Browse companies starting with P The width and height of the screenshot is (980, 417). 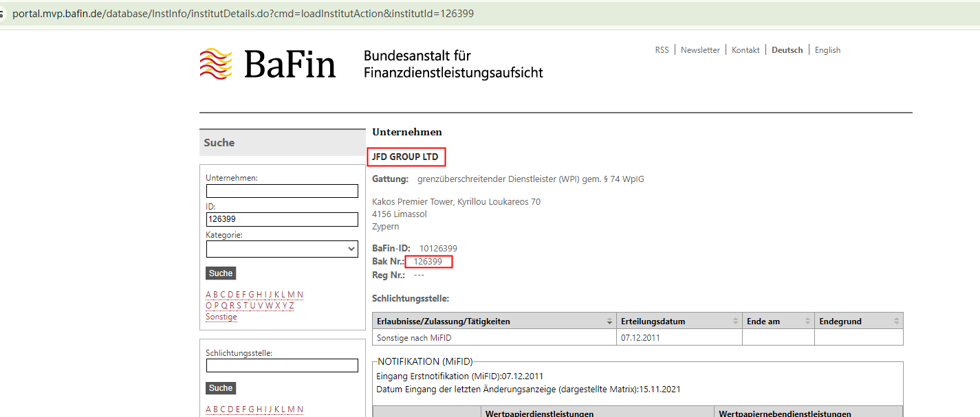pos(217,306)
